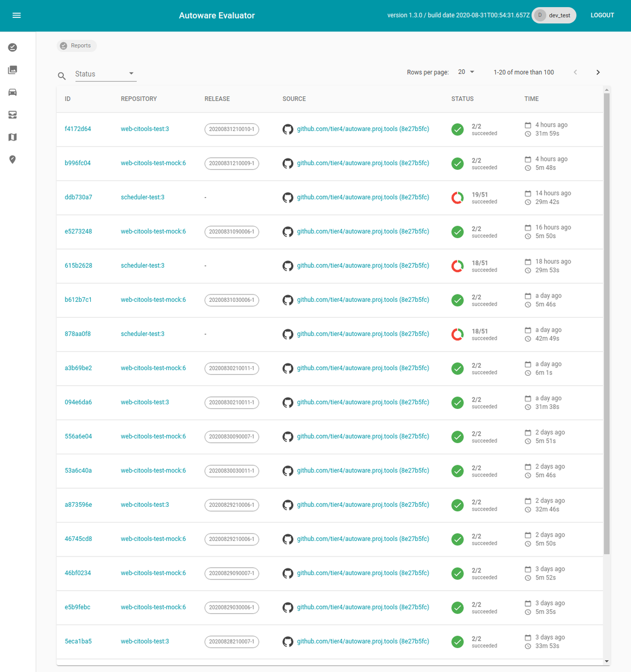Click '42m 49s' duration text
The width and height of the screenshot is (631, 672).
pos(547,339)
